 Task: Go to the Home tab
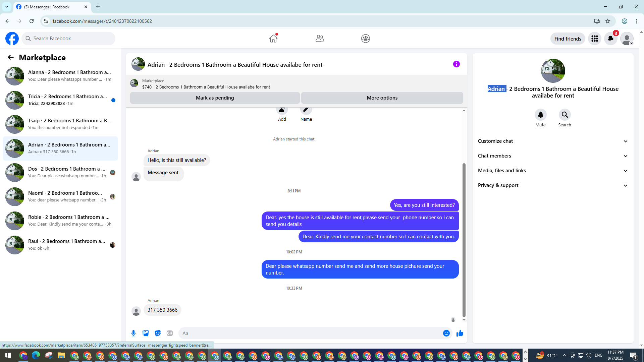(273, 39)
